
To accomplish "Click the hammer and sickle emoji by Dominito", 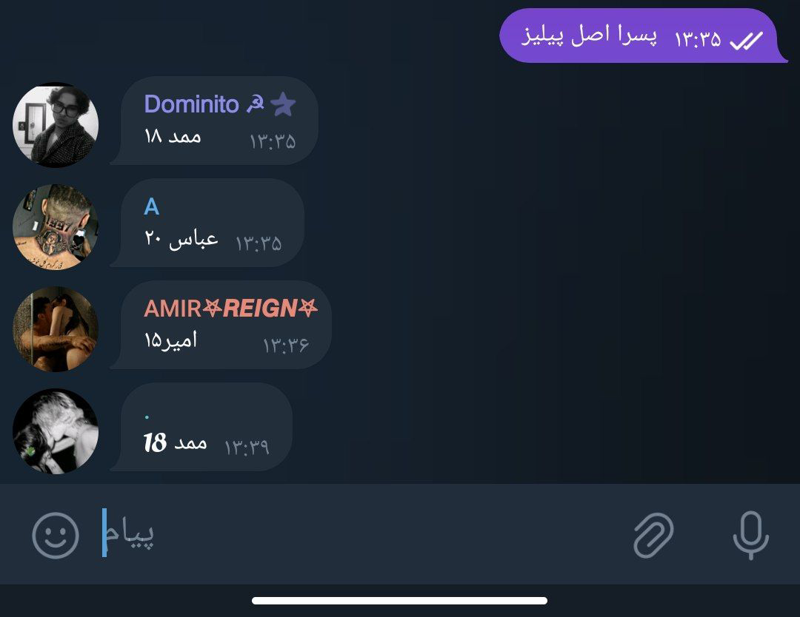I will [x=255, y=104].
